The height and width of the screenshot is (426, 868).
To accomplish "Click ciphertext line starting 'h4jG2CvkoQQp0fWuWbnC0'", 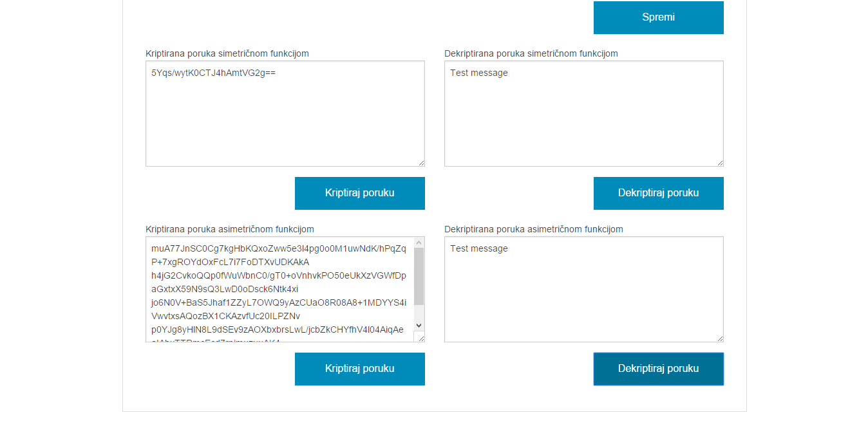I will [x=279, y=275].
